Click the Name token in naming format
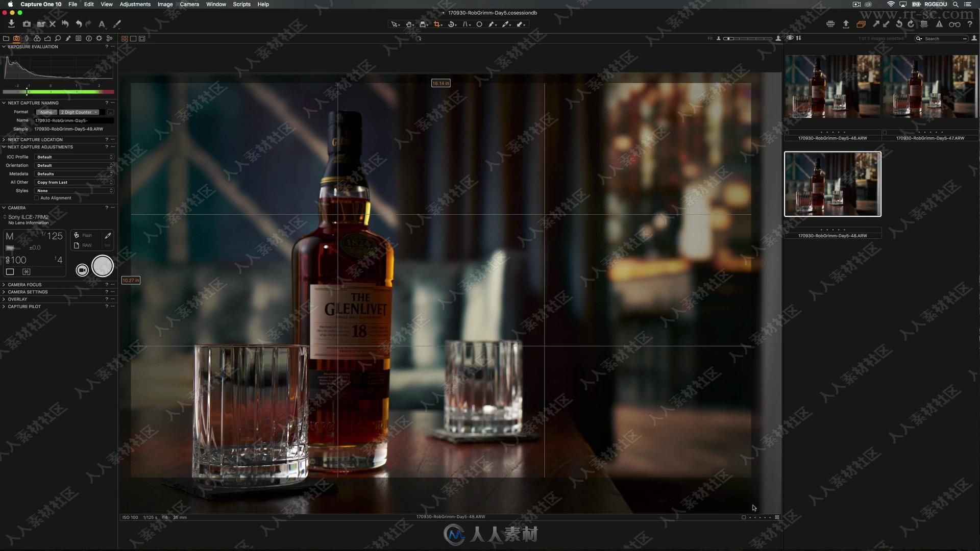 click(46, 112)
